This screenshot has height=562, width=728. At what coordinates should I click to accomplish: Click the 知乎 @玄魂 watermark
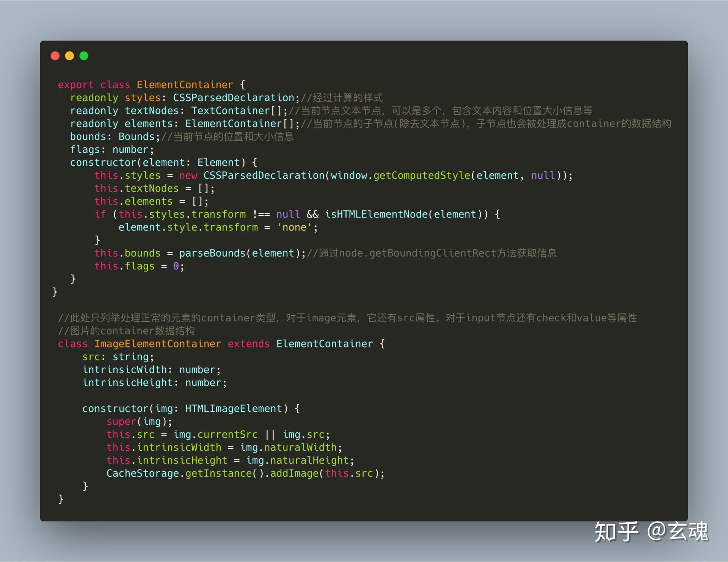click(x=651, y=531)
